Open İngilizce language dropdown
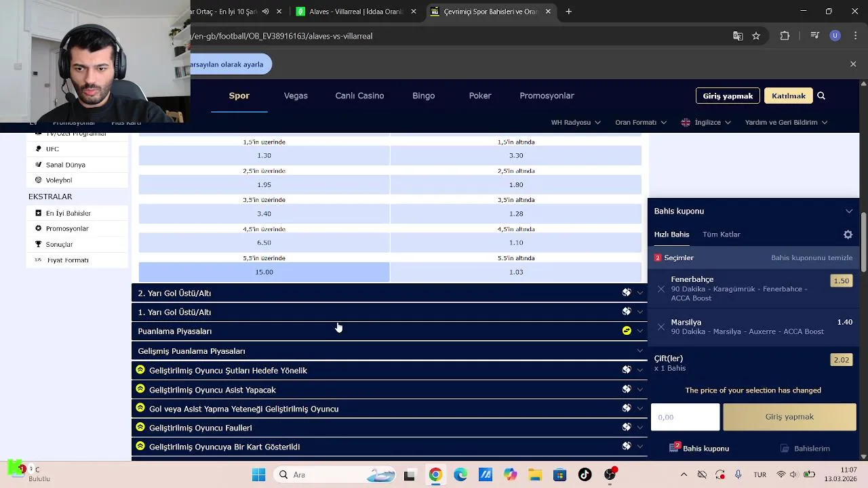 pos(706,122)
